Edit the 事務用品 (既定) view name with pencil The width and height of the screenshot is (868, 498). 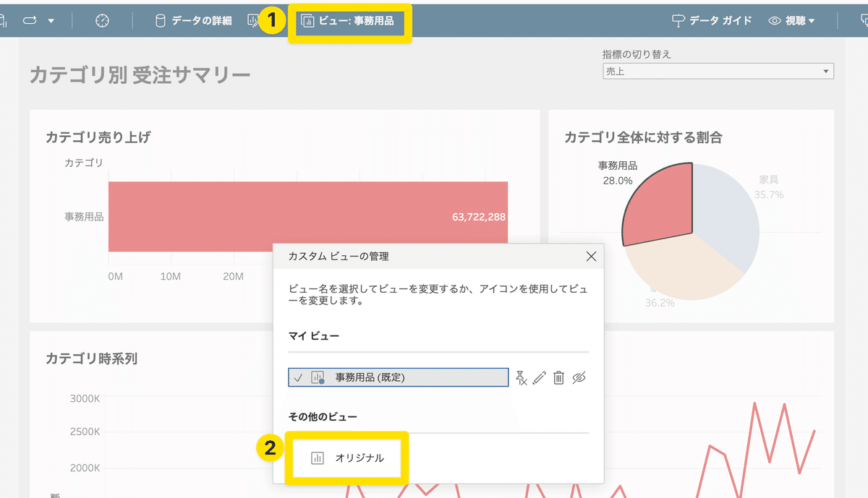(x=540, y=377)
